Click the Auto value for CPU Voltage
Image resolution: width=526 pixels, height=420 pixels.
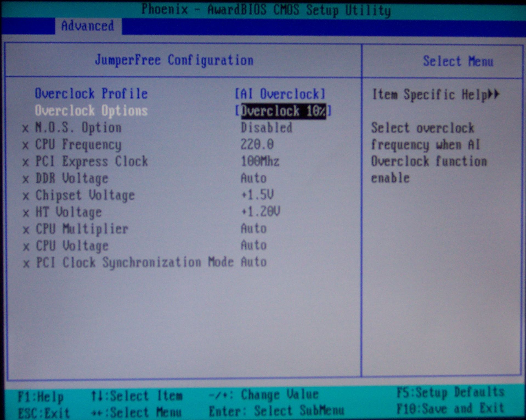coord(253,245)
